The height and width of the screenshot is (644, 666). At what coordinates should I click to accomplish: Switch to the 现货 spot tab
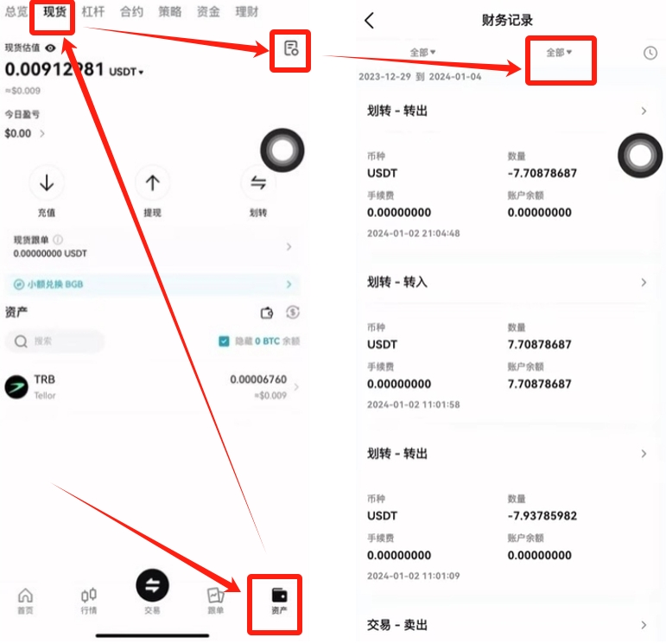[x=54, y=12]
